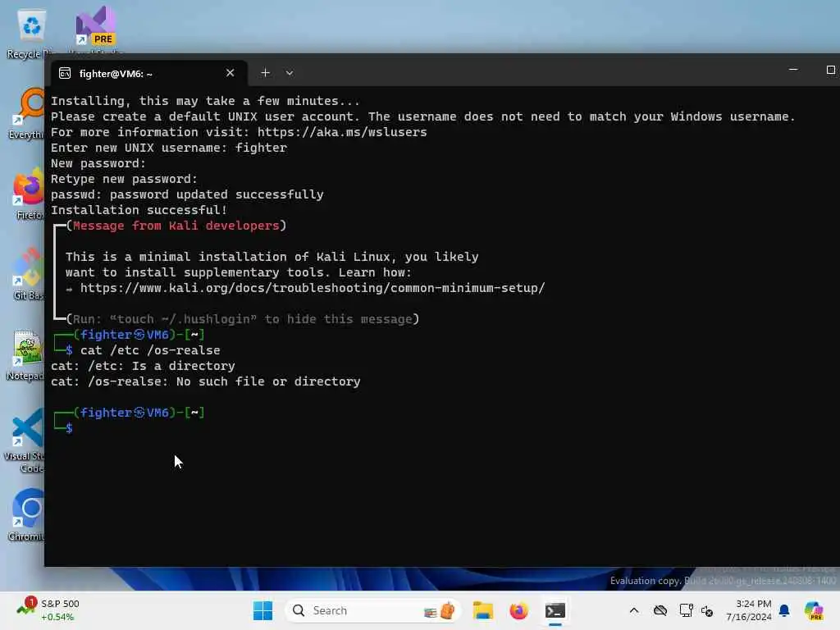The height and width of the screenshot is (630, 840).
Task: Open the S&P 500 widget in taskbar
Action: pos(48,609)
